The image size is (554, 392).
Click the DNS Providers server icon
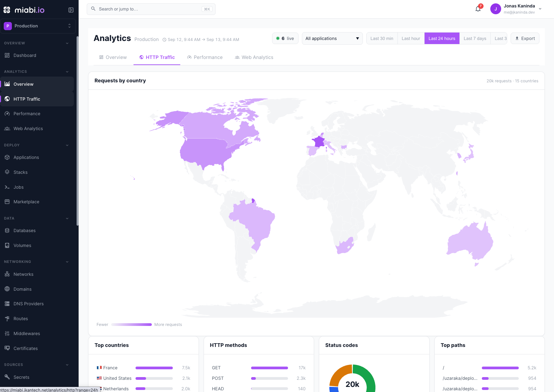coord(7,304)
